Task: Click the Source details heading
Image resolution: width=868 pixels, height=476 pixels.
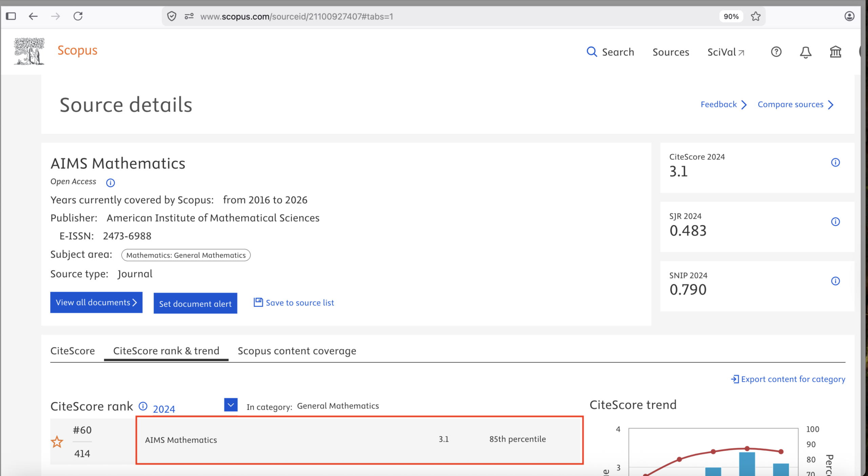Action: click(x=126, y=105)
